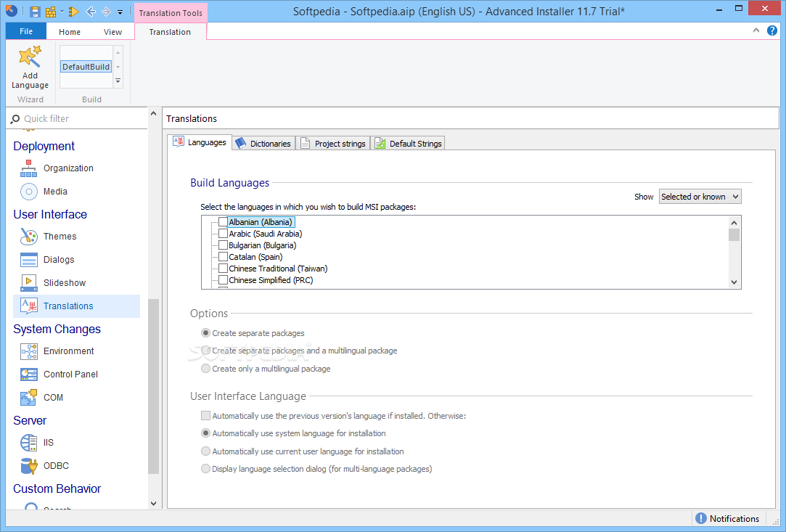786x532 pixels.
Task: Open the Control Panel page icon
Action: click(28, 375)
